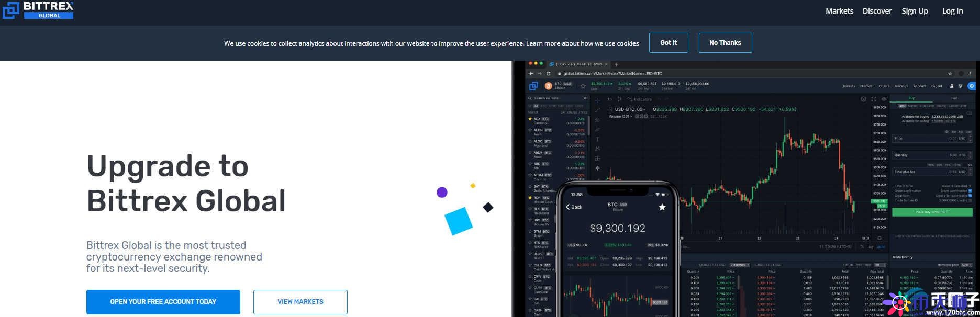Tap the favorite star on the phone screen
Viewport: 980px width, 317px height.
662,207
